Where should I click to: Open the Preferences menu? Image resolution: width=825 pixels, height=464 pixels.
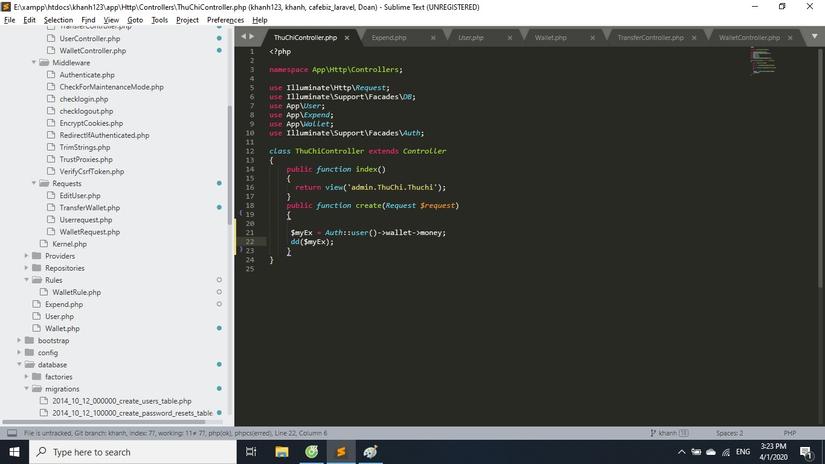[225, 20]
